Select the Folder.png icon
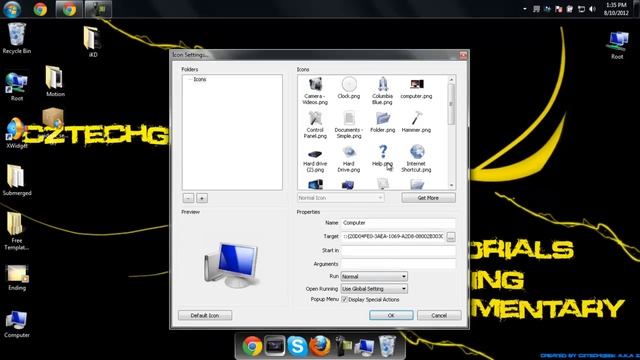The width and height of the screenshot is (640, 360). coord(382,122)
